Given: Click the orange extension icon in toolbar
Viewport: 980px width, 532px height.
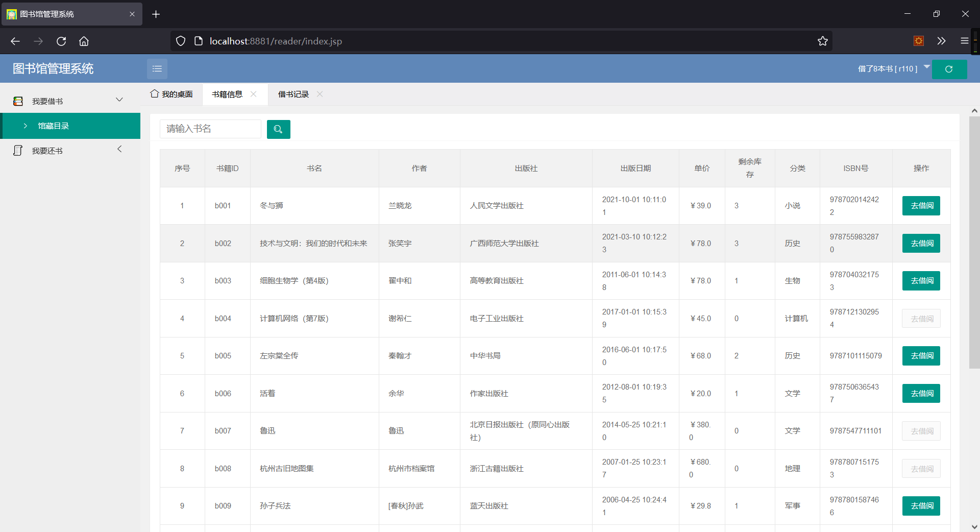Looking at the screenshot, I should pyautogui.click(x=919, y=41).
